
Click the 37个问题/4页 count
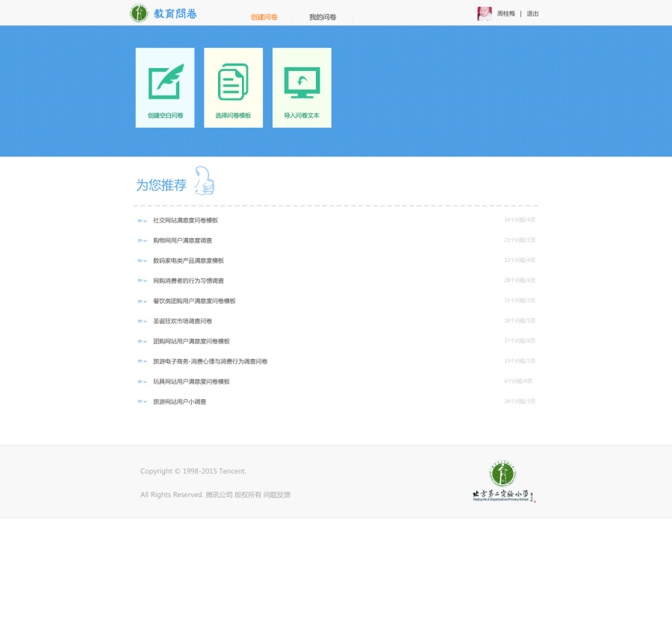pyautogui.click(x=520, y=340)
